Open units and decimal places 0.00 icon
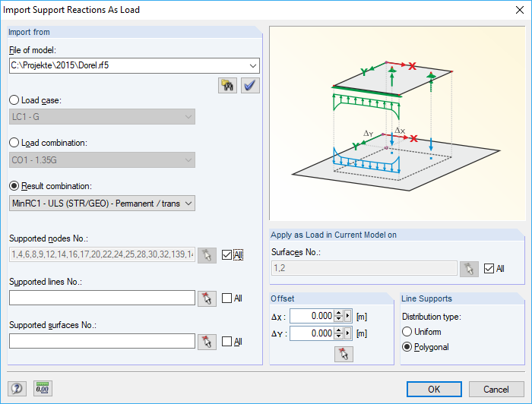This screenshot has height=404, width=532. [43, 388]
